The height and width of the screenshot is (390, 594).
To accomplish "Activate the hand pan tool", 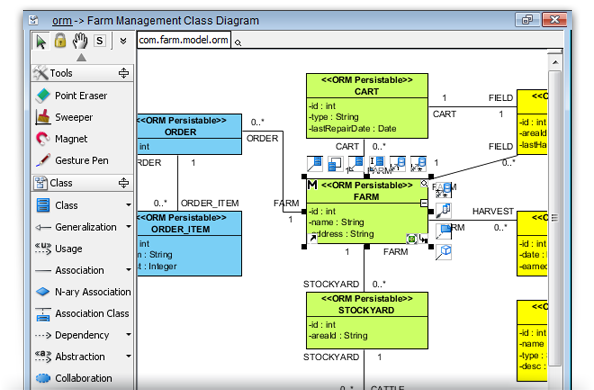I will tap(80, 41).
